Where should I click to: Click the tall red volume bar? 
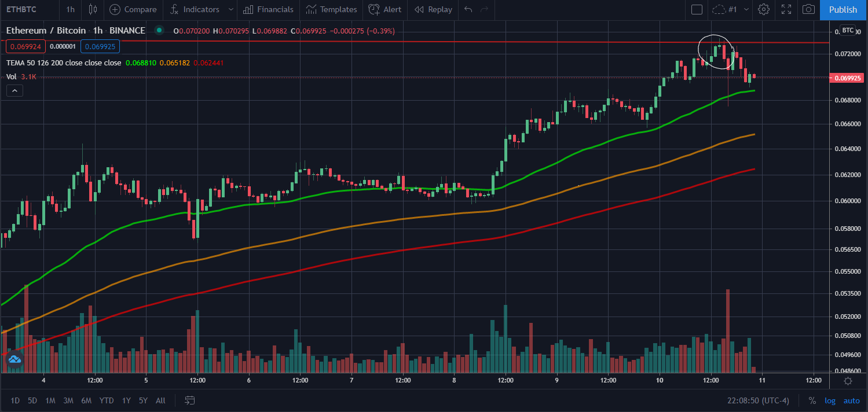[x=728, y=330]
